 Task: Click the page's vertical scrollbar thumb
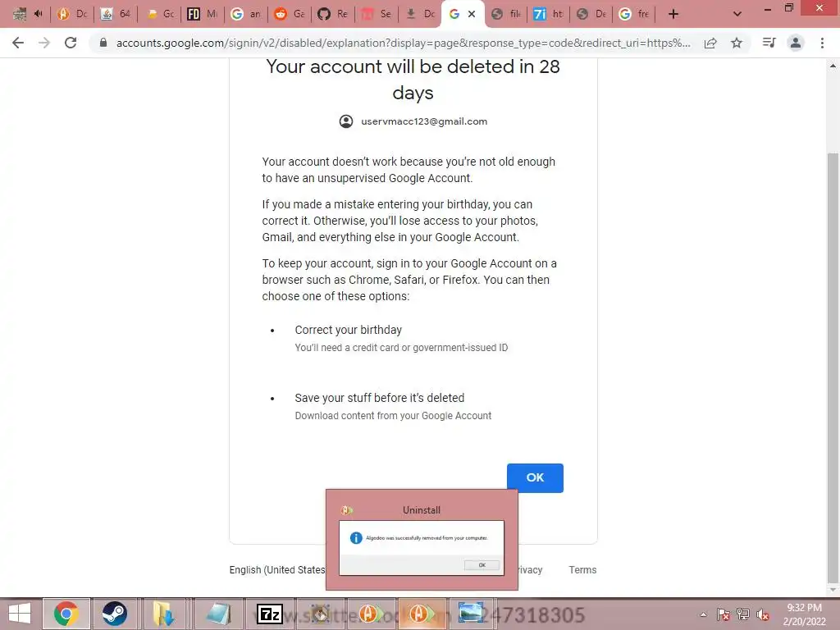(x=833, y=367)
